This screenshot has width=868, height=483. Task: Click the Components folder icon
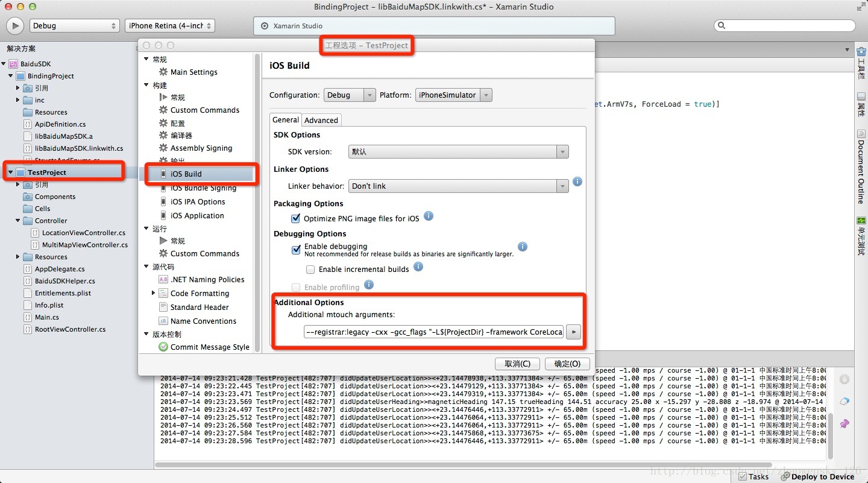click(28, 197)
